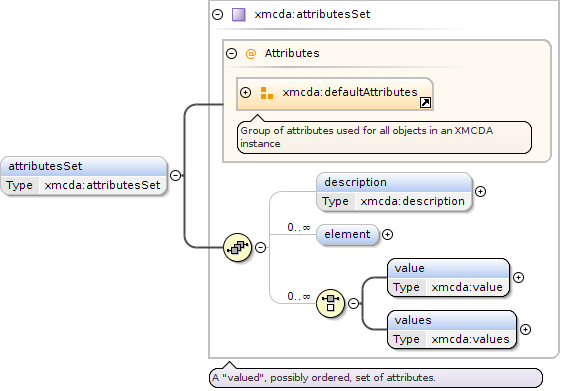Screen dimensions: 561x391
Task: Click the xmcda:attributesSet title label
Action: [312, 14]
